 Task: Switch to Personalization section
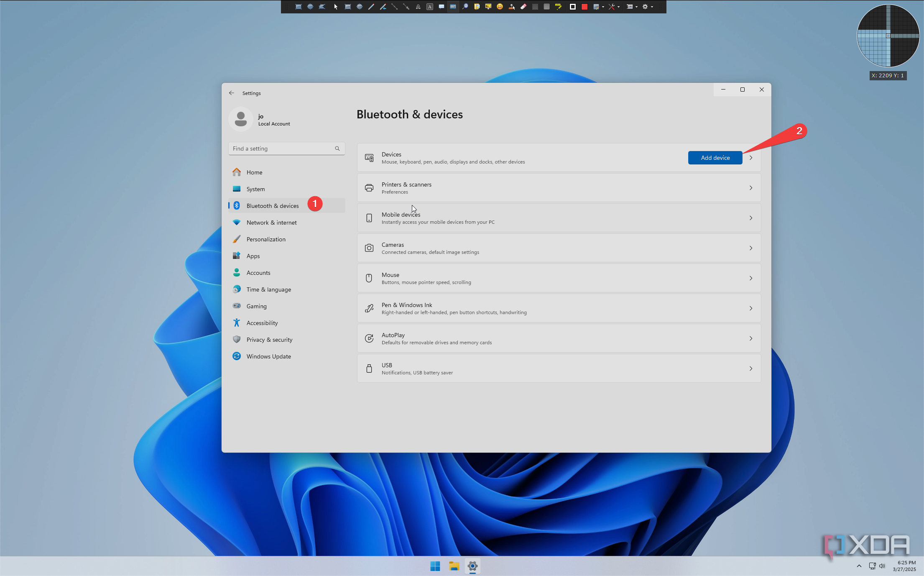click(286, 239)
